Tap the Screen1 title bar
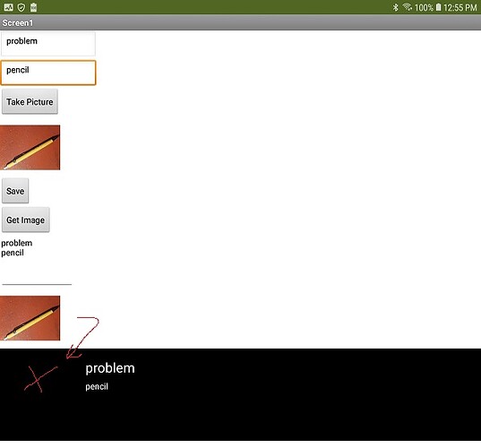This screenshot has width=481, height=448. (240, 22)
